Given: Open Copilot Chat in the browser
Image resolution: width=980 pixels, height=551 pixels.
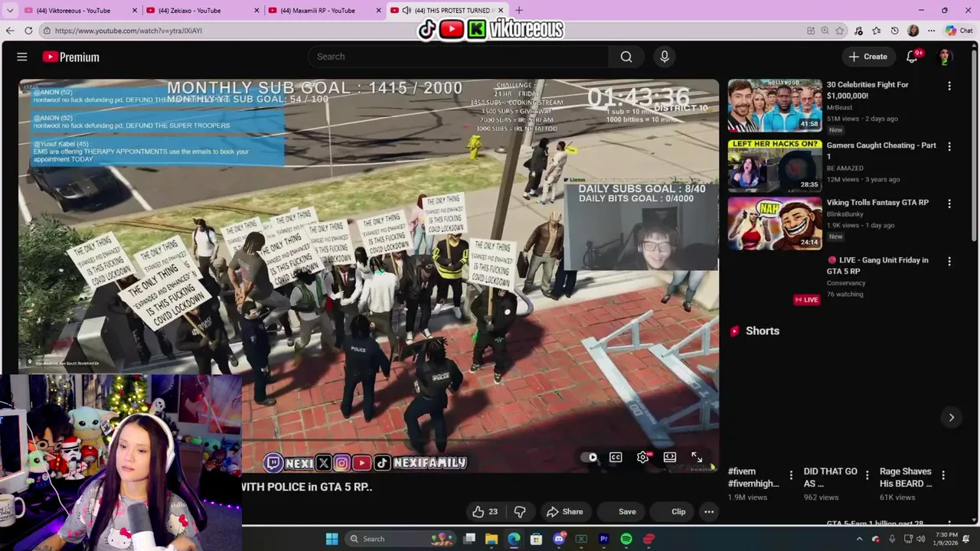Looking at the screenshot, I should point(959,31).
